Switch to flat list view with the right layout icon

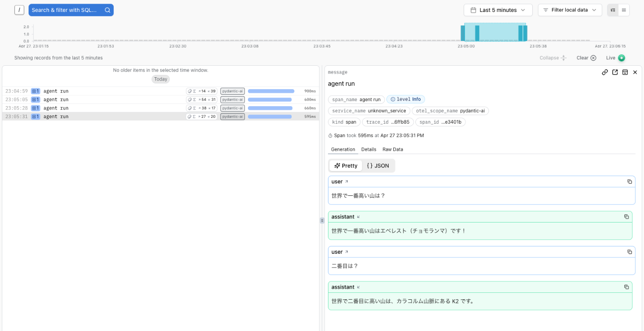(624, 10)
